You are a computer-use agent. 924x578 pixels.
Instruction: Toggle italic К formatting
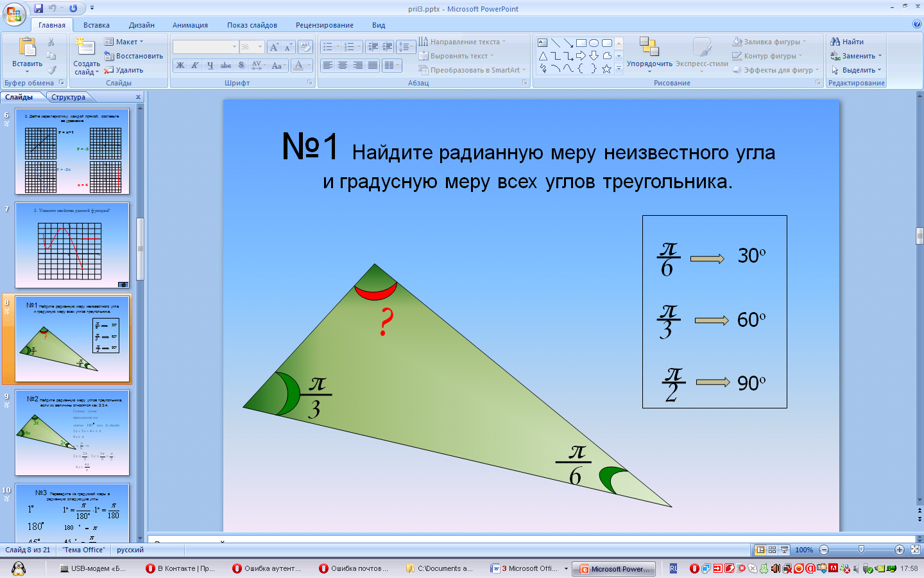tap(195, 66)
